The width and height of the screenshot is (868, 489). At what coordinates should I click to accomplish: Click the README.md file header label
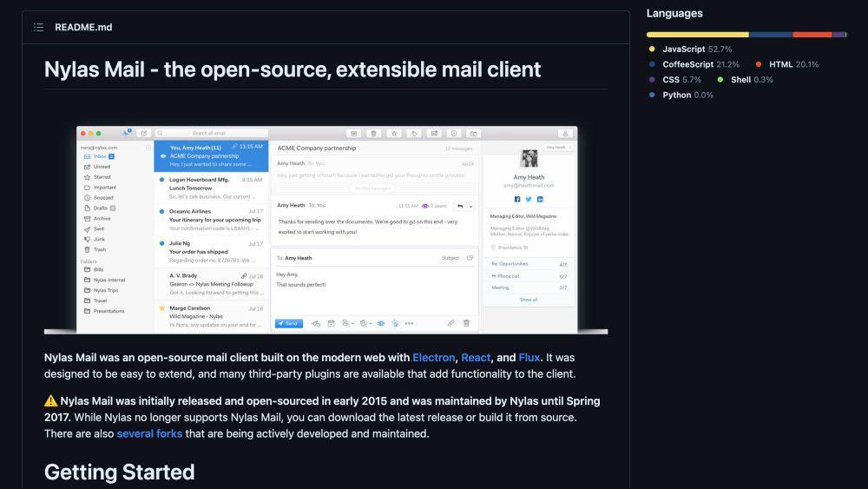click(83, 27)
